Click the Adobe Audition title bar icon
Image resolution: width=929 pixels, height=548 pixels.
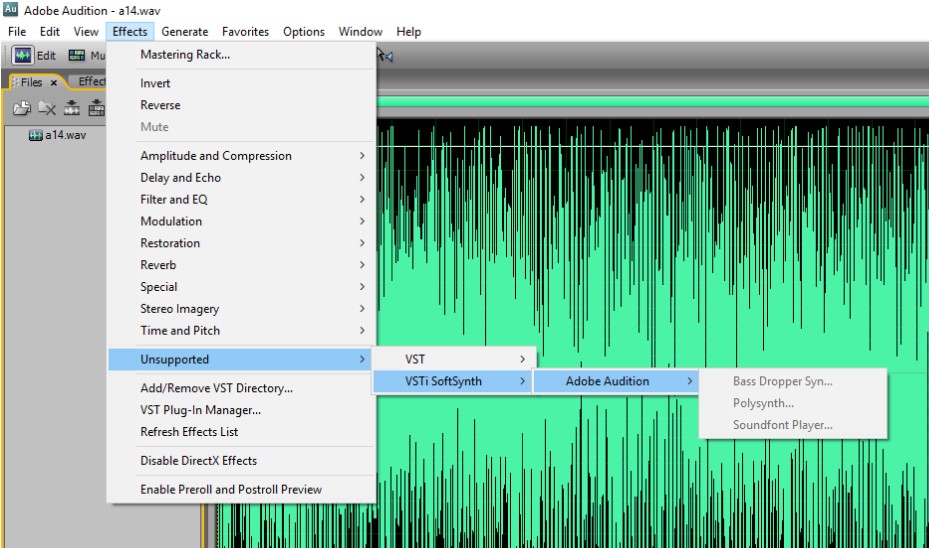pyautogui.click(x=11, y=9)
